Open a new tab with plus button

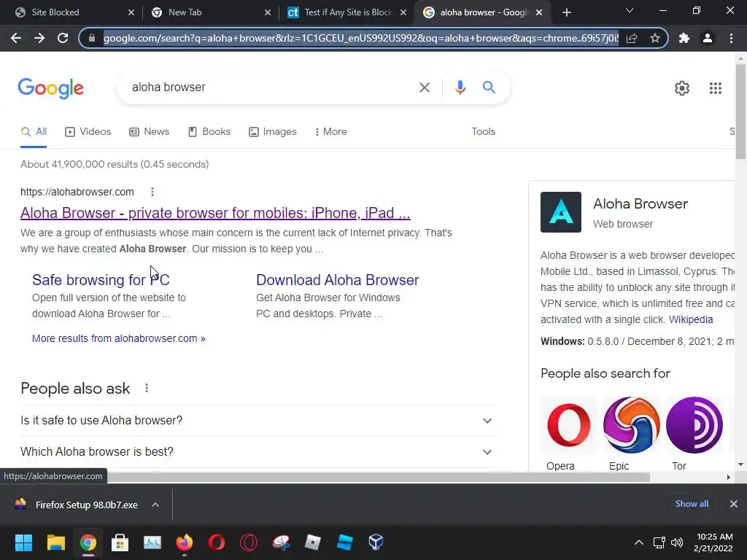coord(566,12)
